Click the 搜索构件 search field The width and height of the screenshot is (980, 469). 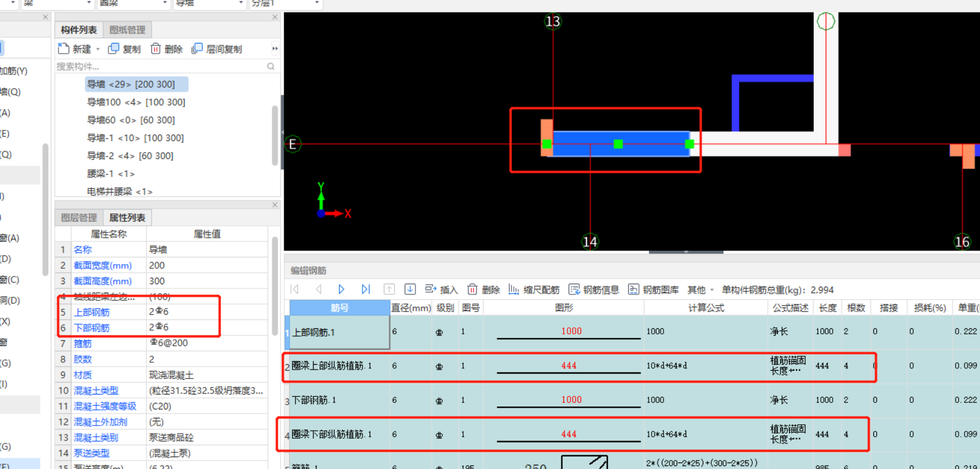click(161, 66)
